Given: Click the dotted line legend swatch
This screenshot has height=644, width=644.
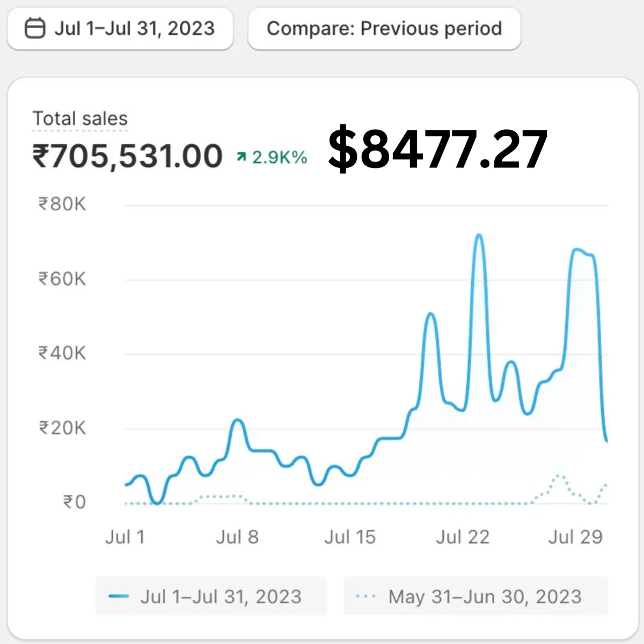Looking at the screenshot, I should (365, 596).
